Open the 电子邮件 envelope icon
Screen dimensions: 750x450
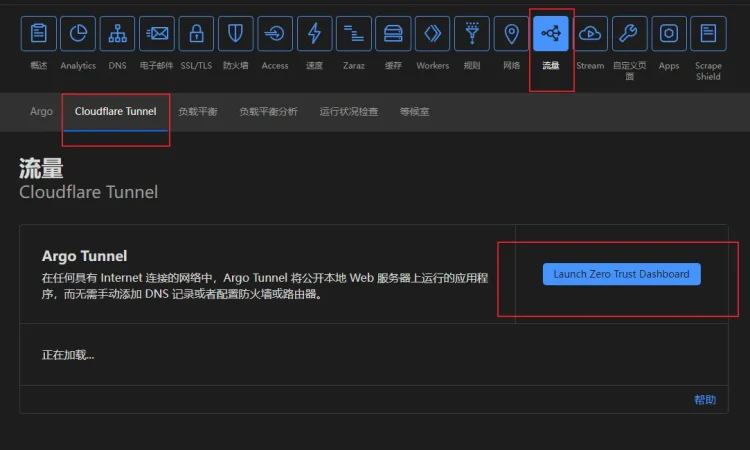click(x=157, y=33)
